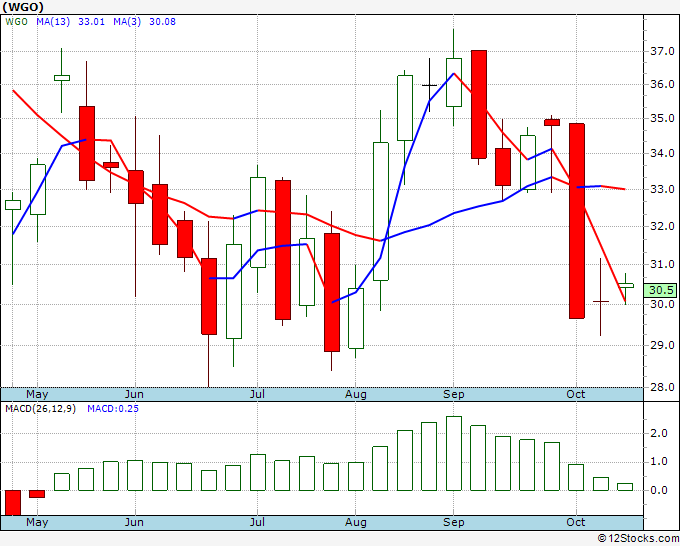This screenshot has width=680, height=546.
Task: Select the MA(13) legend label
Action: coord(53,22)
